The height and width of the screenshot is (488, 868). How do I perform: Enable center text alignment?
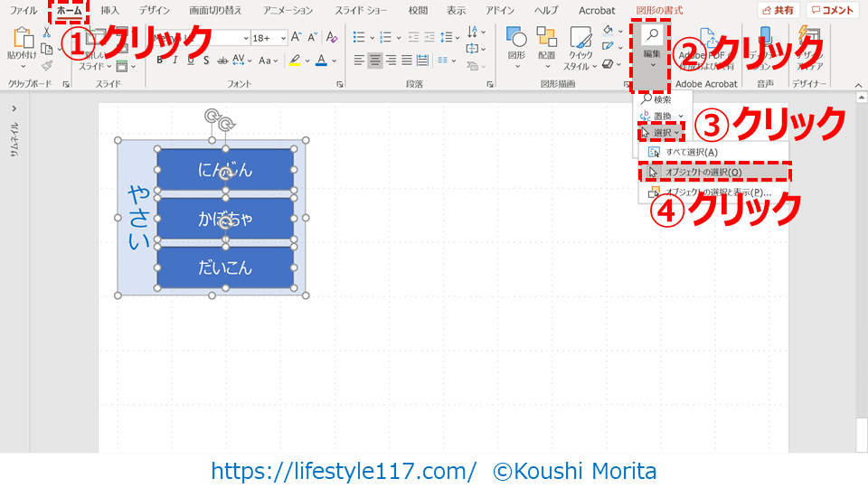point(374,61)
